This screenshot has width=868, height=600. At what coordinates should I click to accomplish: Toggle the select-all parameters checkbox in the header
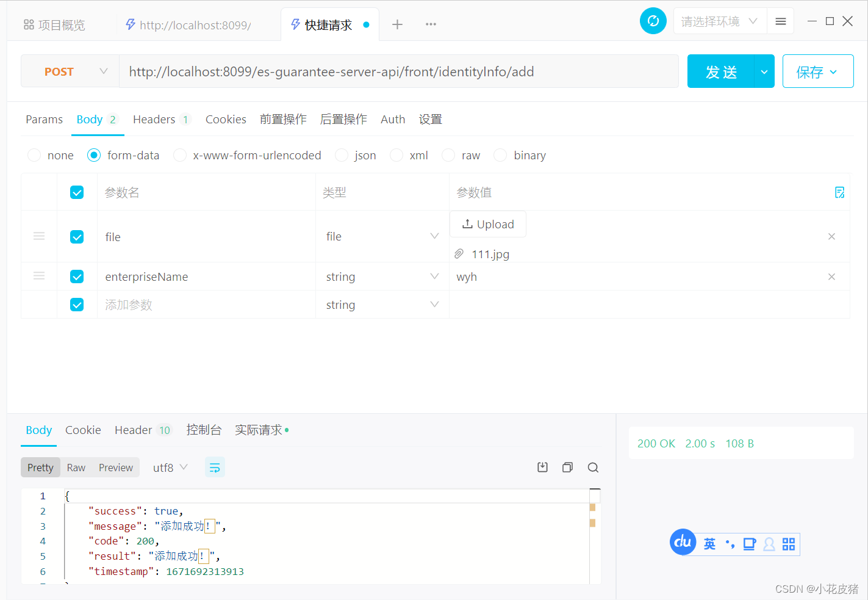pos(77,192)
